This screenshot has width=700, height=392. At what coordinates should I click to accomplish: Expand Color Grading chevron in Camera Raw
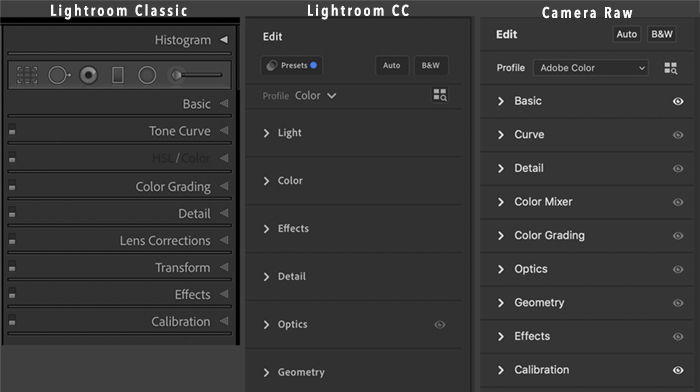point(501,236)
